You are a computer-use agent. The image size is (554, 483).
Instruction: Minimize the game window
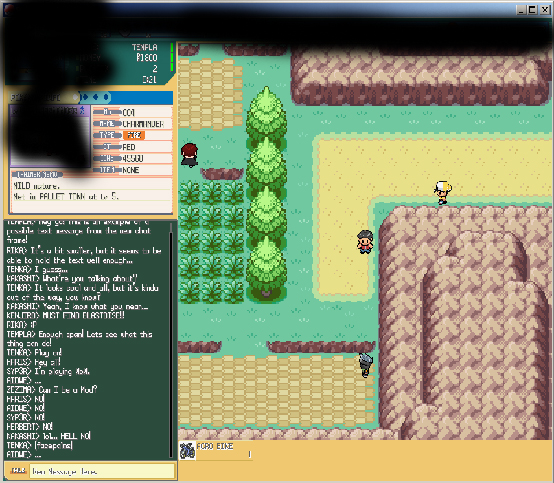tap(521, 10)
